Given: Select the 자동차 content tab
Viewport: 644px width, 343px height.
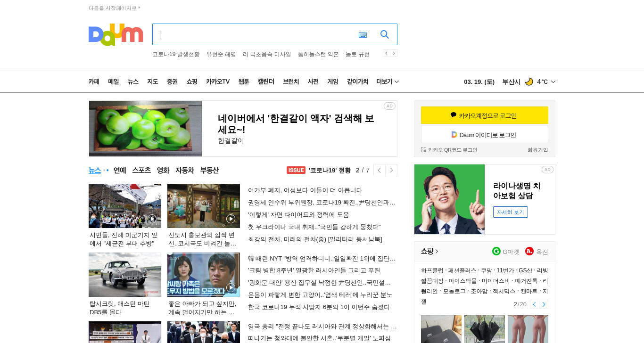Looking at the screenshot, I should click(x=185, y=170).
